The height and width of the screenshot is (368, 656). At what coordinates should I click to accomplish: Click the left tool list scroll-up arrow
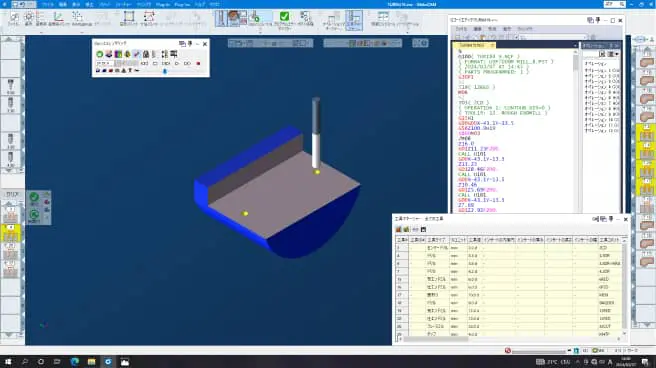tap(9, 39)
